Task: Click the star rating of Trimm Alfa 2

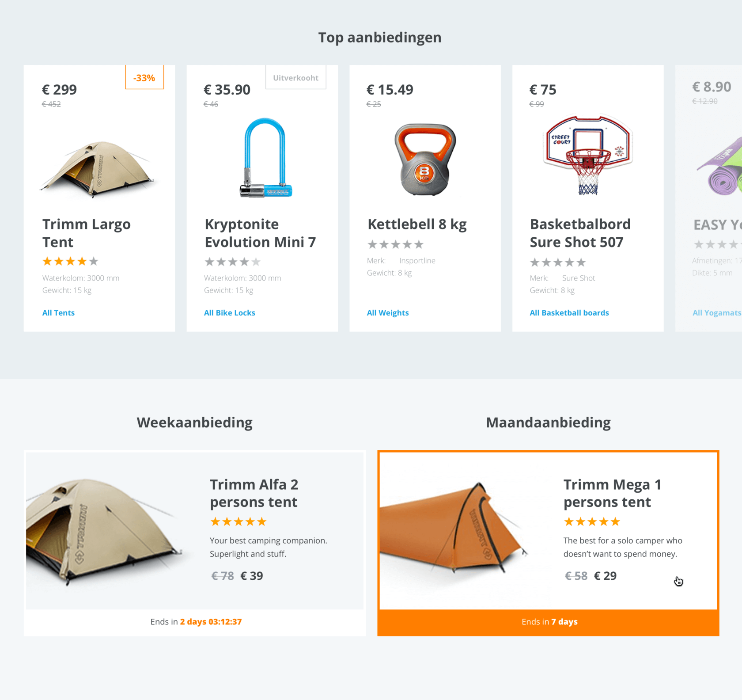Action: pyautogui.click(x=238, y=522)
